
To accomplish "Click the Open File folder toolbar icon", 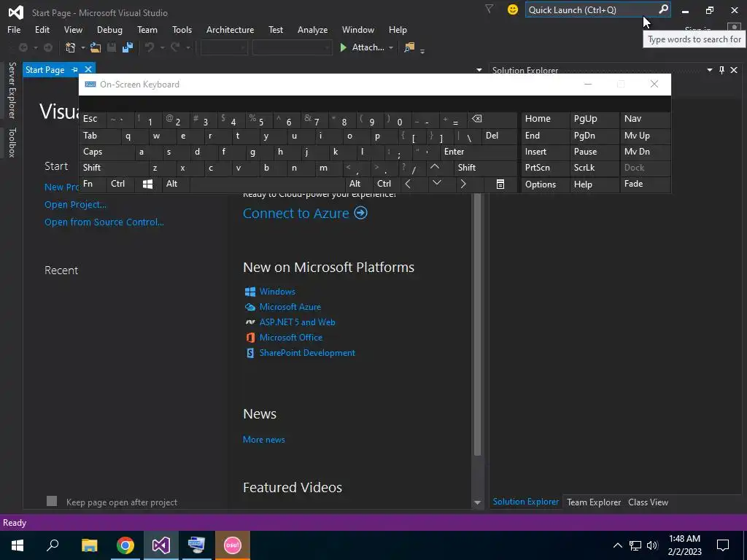I will point(96,47).
